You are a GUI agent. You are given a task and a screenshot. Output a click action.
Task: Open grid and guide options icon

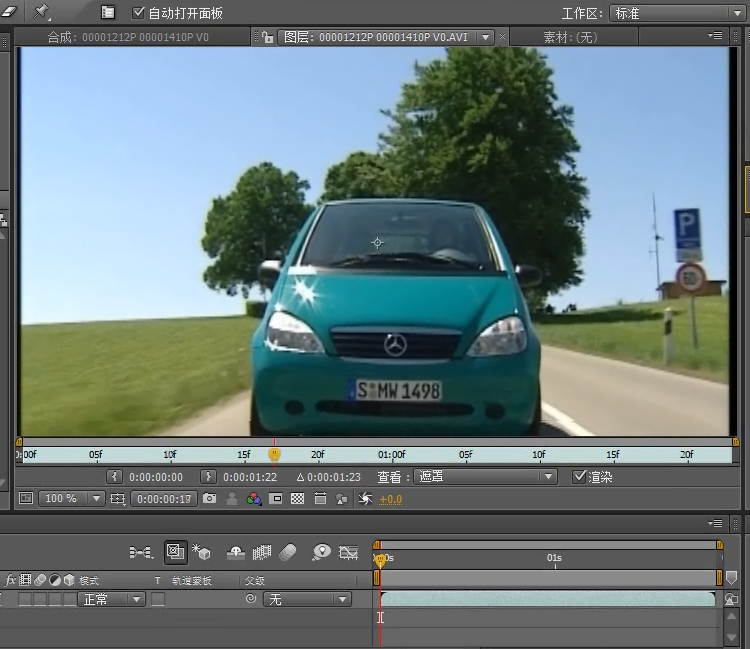[118, 499]
